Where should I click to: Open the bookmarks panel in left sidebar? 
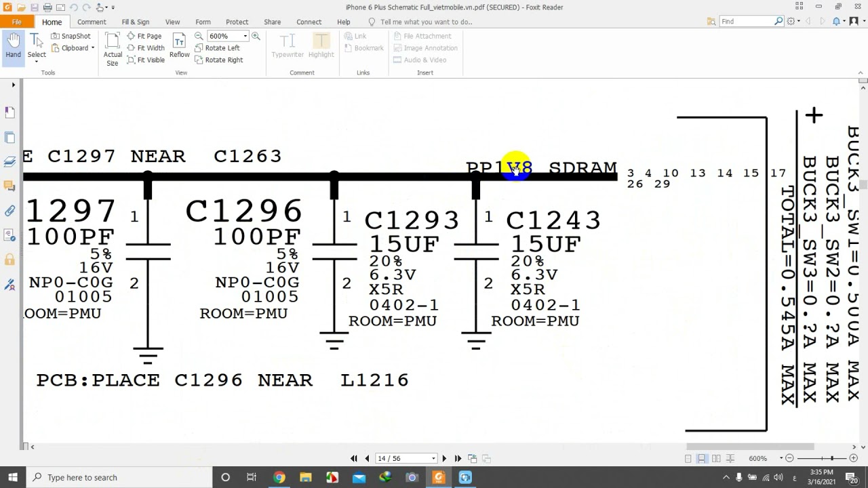pyautogui.click(x=9, y=112)
